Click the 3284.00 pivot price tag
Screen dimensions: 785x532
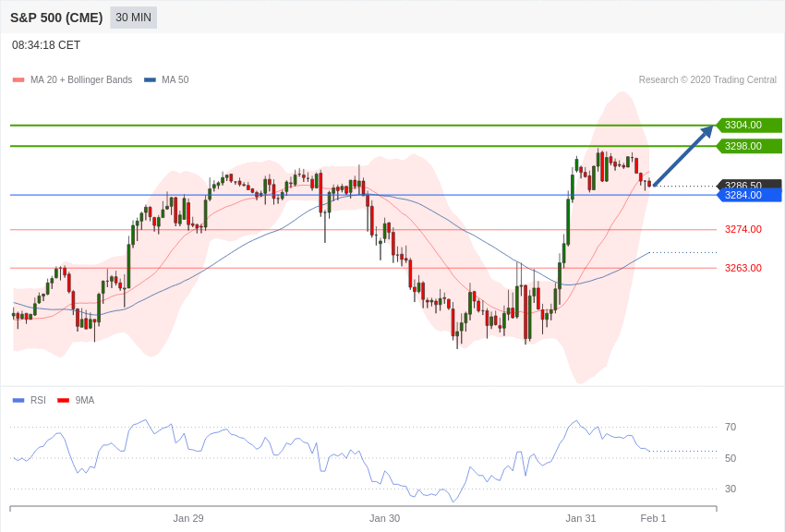[749, 195]
